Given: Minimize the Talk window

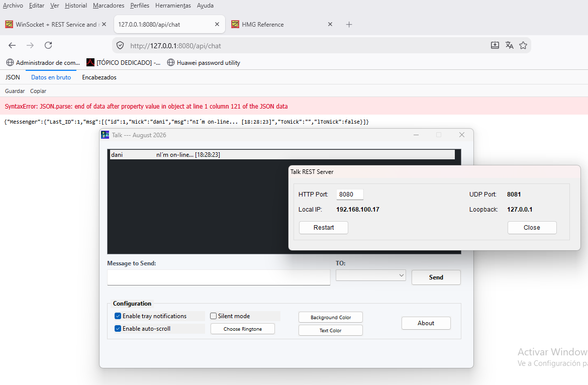Looking at the screenshot, I should pyautogui.click(x=416, y=135).
